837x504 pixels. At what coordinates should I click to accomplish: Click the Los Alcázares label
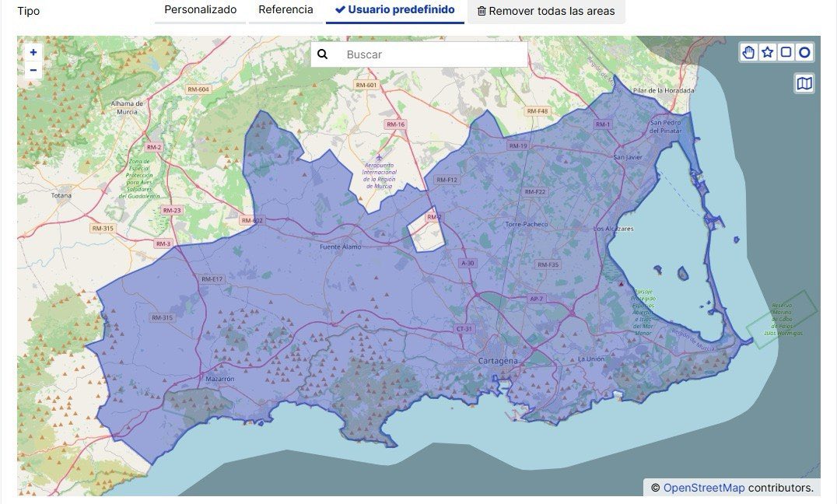coord(614,229)
